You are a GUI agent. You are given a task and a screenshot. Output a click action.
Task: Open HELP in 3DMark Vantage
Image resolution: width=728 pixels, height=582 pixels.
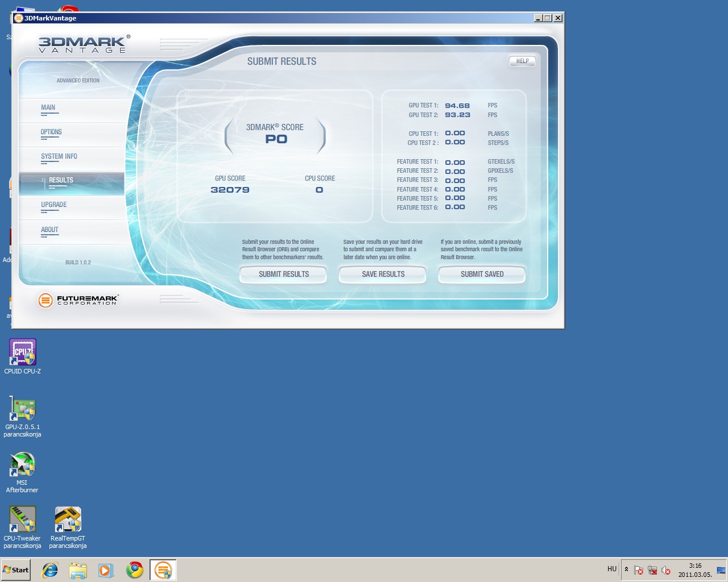[522, 61]
